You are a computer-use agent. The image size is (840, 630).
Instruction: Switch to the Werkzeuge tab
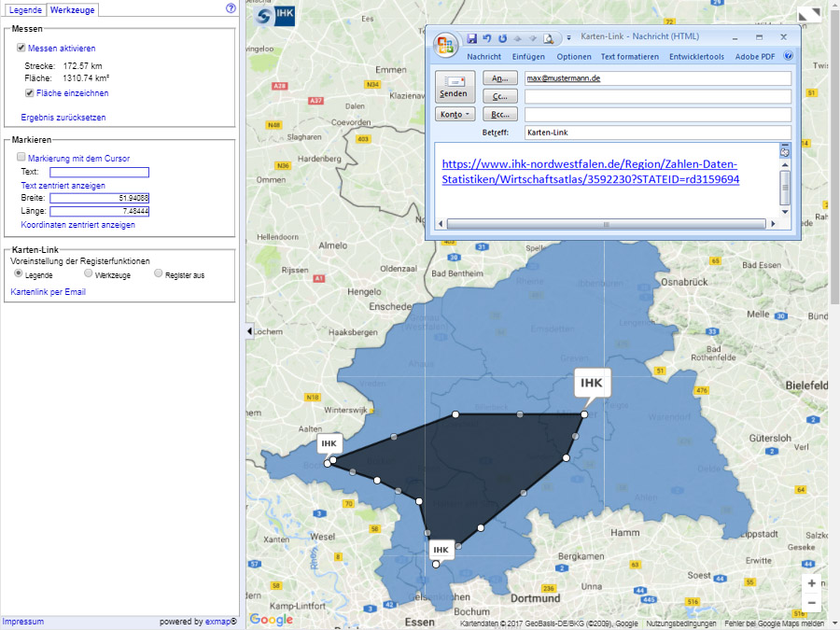pyautogui.click(x=72, y=9)
